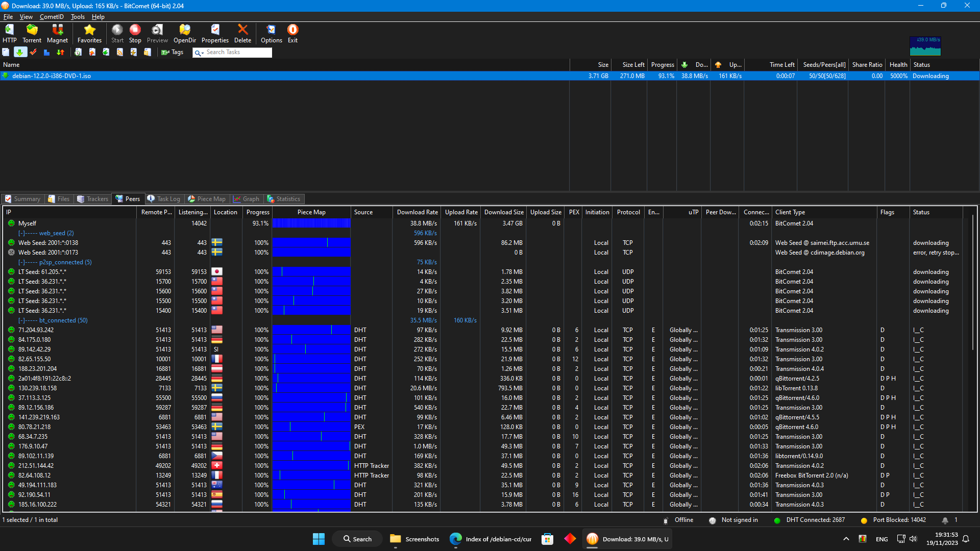
Task: Click the HTTP download icon
Action: coord(9,34)
